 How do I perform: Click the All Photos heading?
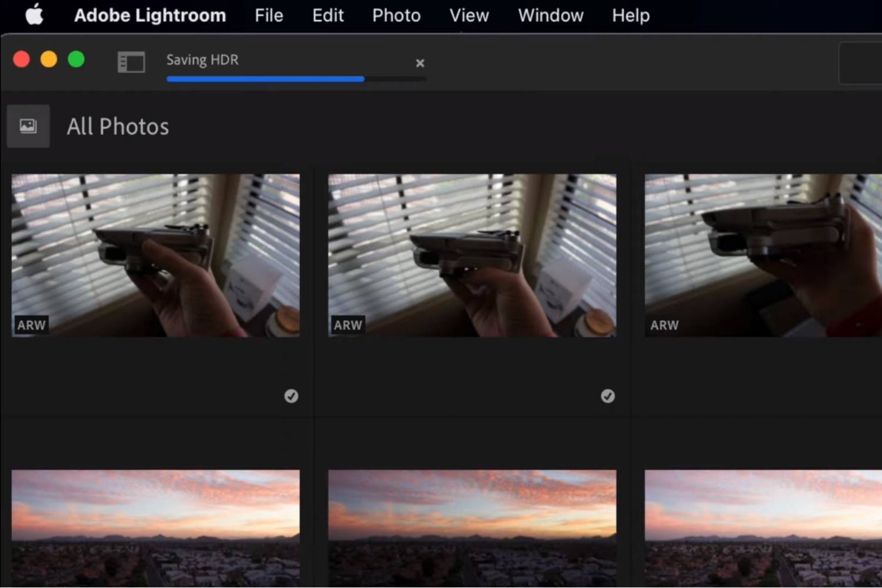coord(118,127)
